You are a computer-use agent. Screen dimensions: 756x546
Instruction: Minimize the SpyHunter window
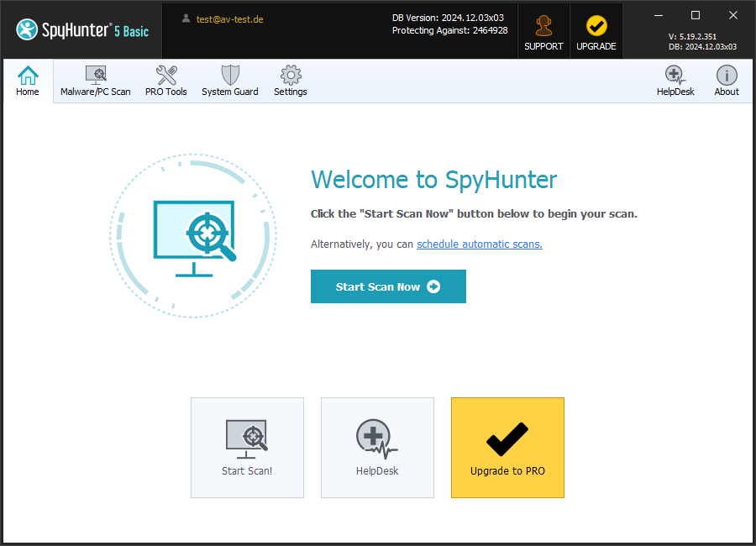tap(658, 15)
